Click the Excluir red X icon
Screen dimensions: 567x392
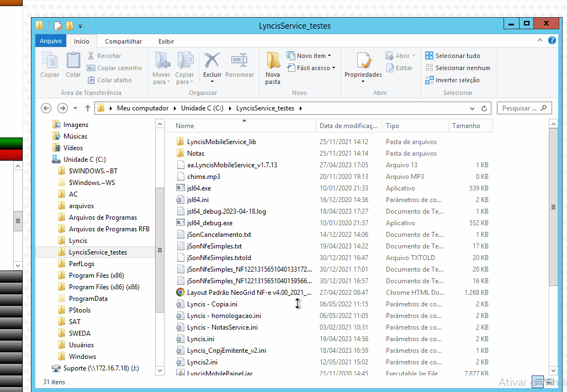point(212,61)
